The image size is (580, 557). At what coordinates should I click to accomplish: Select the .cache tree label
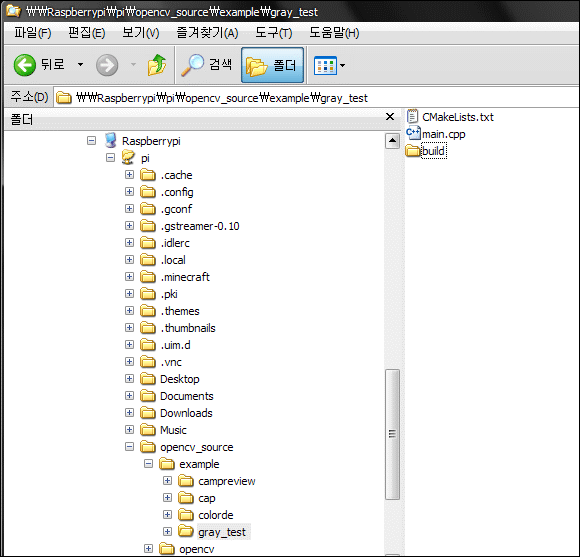pyautogui.click(x=176, y=175)
